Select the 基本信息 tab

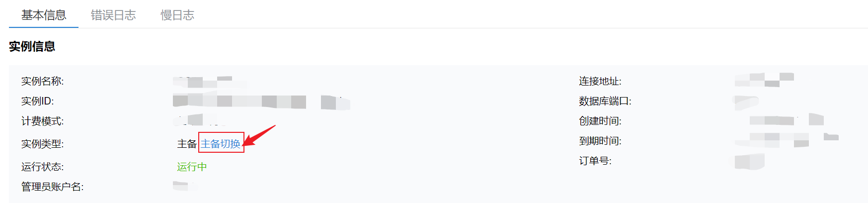coord(44,15)
